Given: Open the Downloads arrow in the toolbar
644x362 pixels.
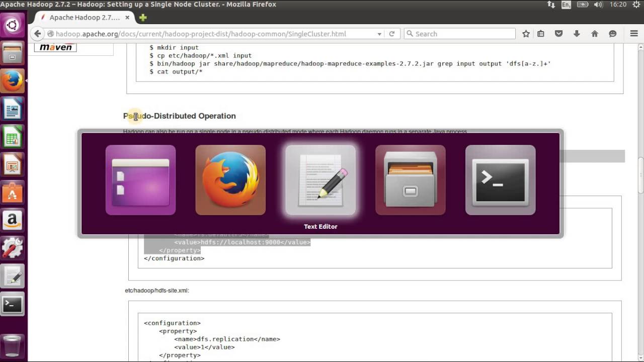Looking at the screenshot, I should coord(577,34).
